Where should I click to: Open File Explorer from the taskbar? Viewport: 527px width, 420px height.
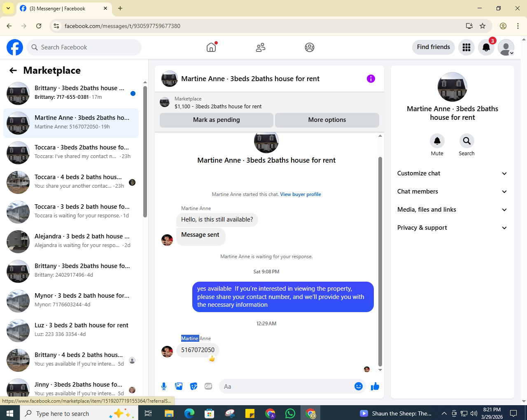[x=169, y=413]
